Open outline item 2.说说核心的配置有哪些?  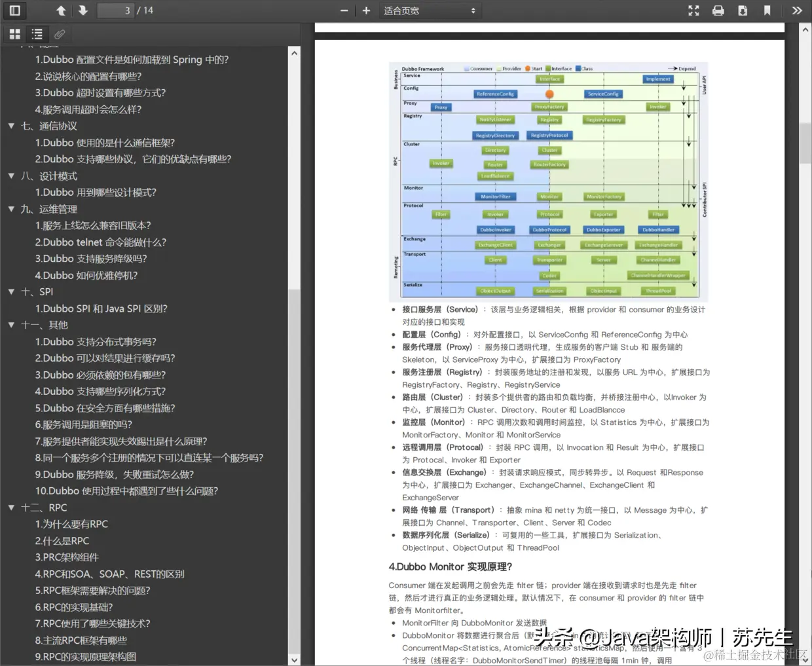click(x=88, y=76)
